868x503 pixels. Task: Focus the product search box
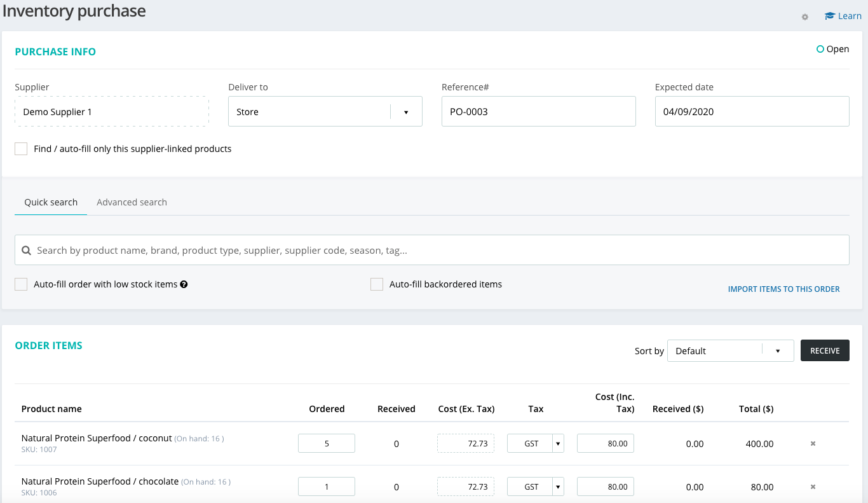(432, 251)
